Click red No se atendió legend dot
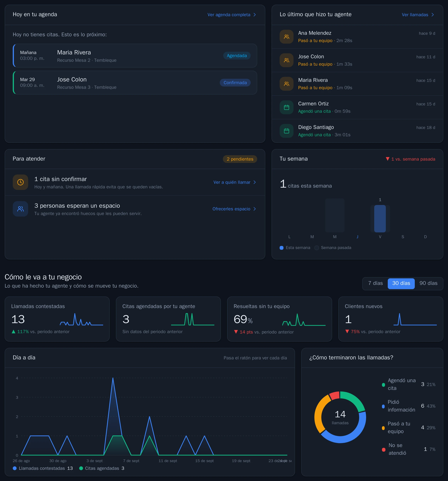Viewport: 448px width, 481px height. 384,450
